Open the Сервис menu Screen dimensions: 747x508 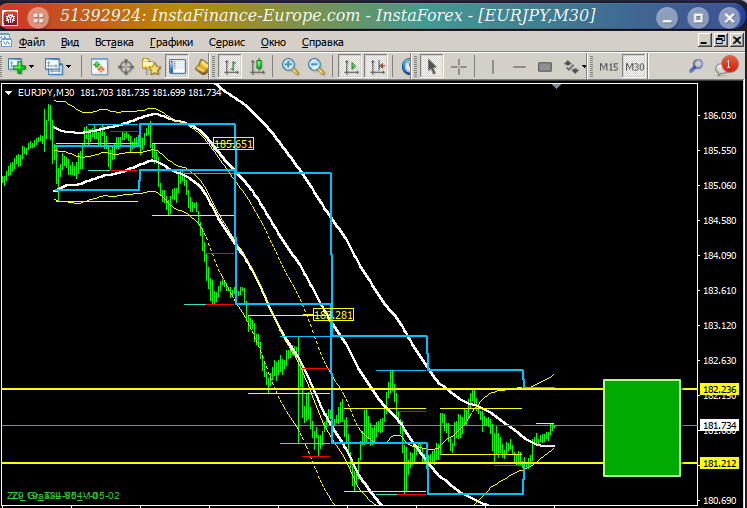[227, 42]
